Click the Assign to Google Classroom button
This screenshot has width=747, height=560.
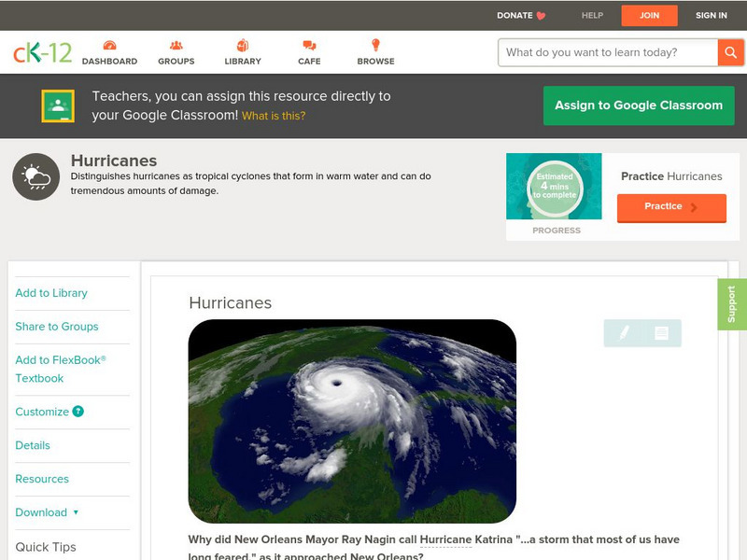pyautogui.click(x=639, y=105)
